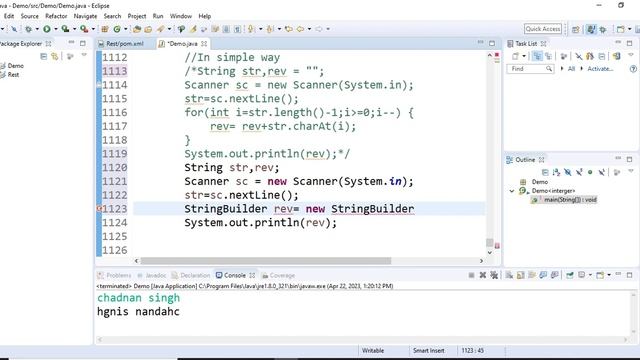Toggle Scheduled view in Task List toolbar
Screen dimensions: 640x360
548,56
